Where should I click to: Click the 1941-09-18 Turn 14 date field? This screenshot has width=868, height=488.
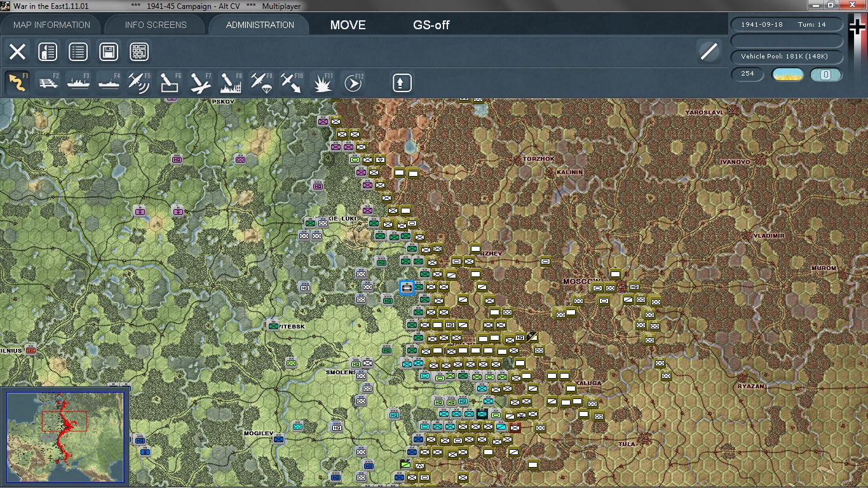point(787,25)
